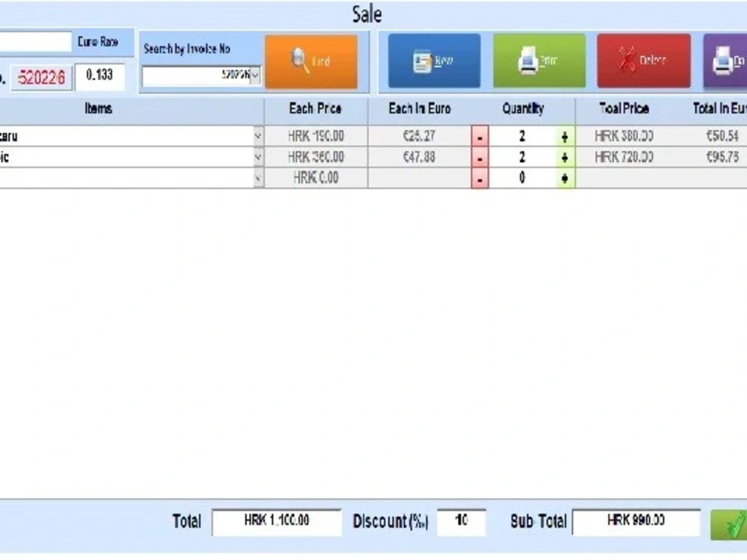Image resolution: width=747 pixels, height=560 pixels.
Task: Open the Search by Invoice No dropdown
Action: 255,75
